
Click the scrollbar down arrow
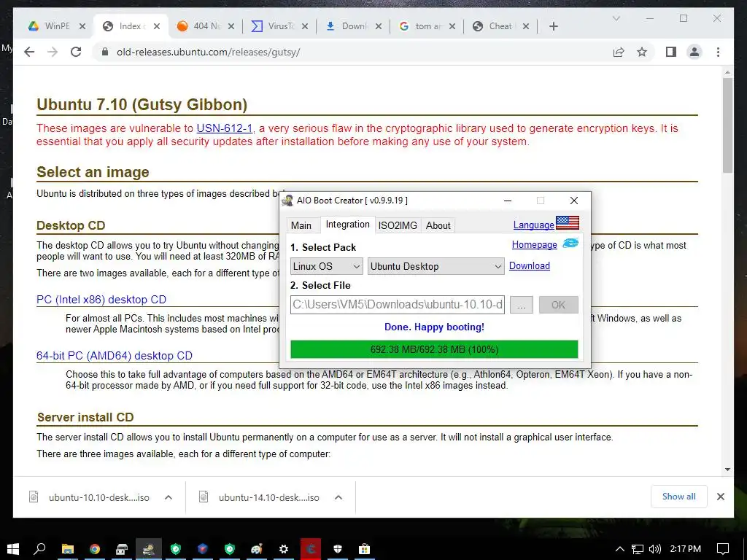[727, 470]
